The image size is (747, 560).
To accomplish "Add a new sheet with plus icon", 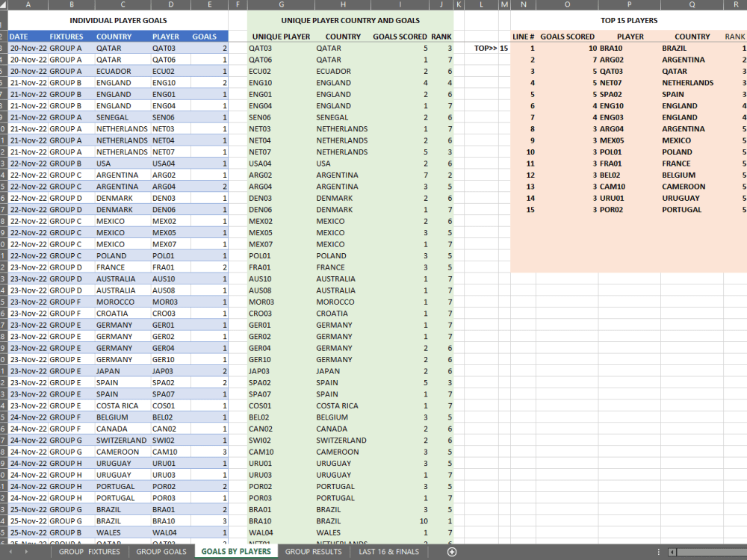I will click(452, 552).
